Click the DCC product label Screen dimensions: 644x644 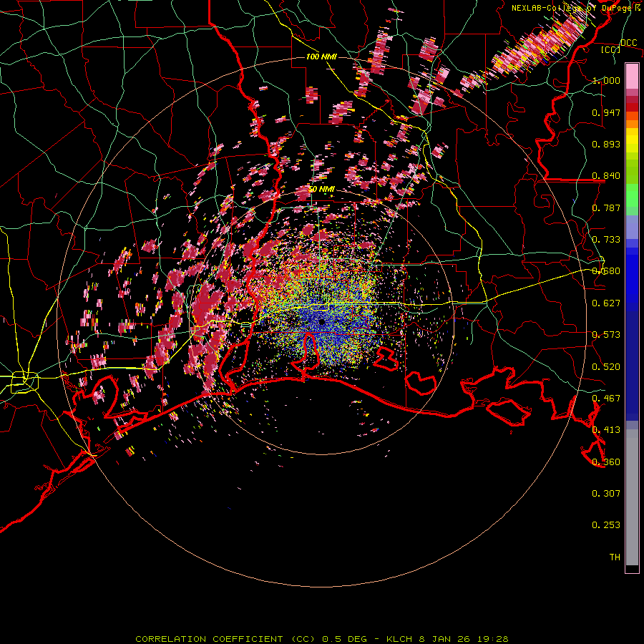(629, 43)
